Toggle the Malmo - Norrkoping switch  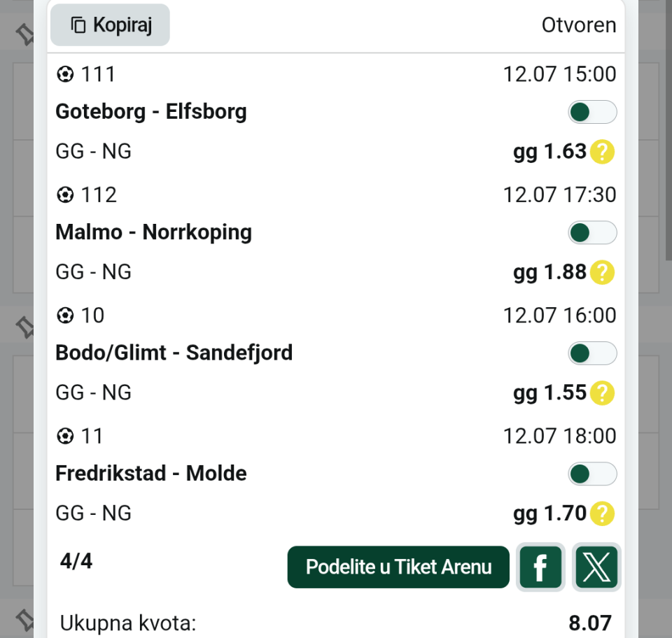592,233
